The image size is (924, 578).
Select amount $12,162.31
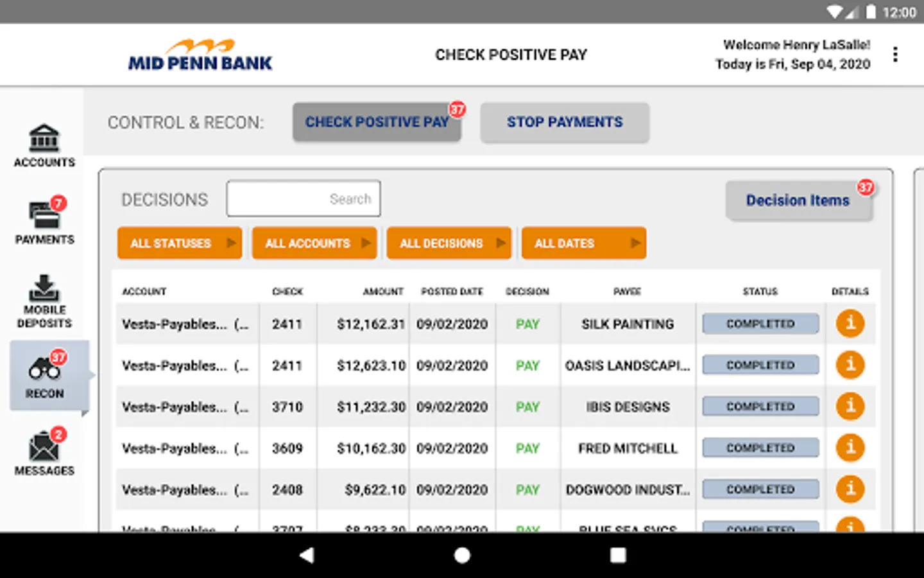(371, 324)
